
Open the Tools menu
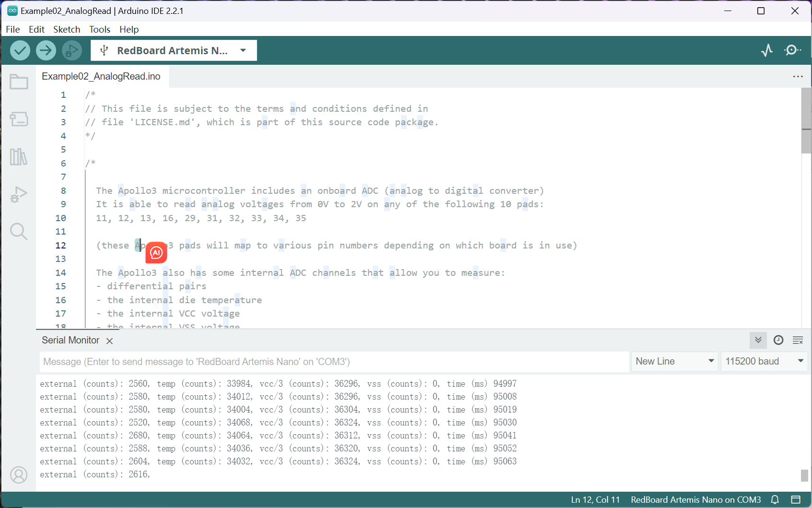100,29
